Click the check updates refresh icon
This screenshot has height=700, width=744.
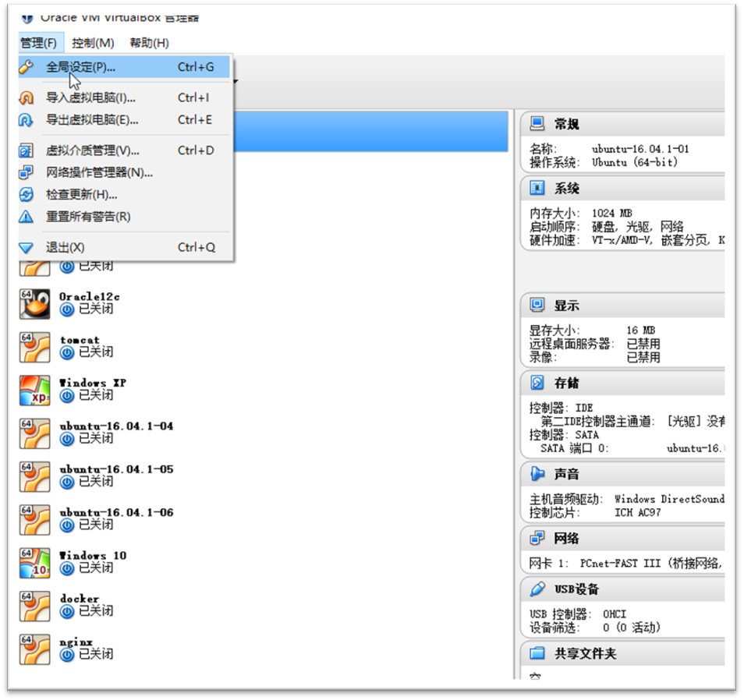(26, 194)
